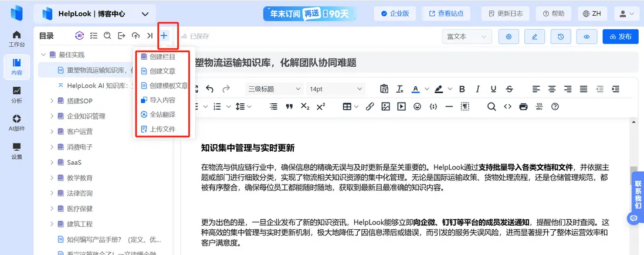Insert a video media
Image resolution: width=644 pixels, height=255 pixels.
[x=401, y=106]
